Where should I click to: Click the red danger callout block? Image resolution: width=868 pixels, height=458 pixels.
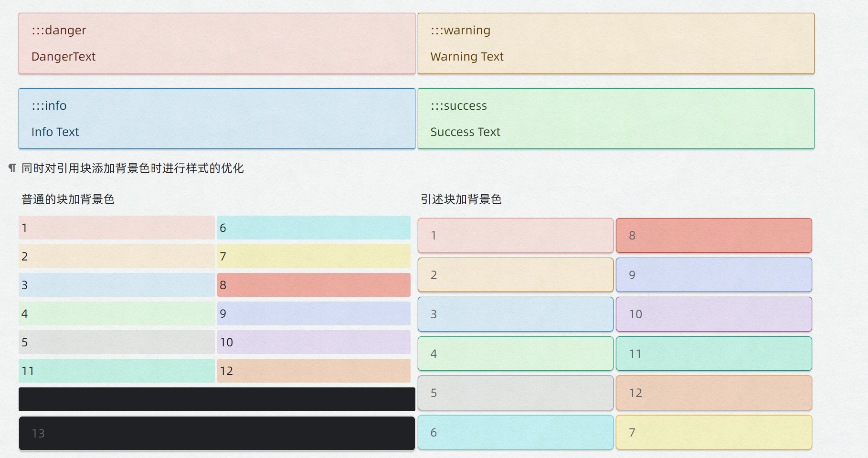tap(217, 43)
